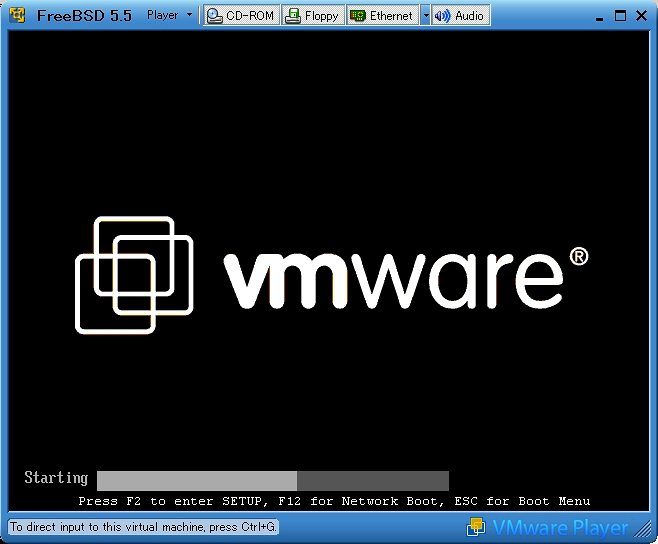Click the Ethernet network card icon
Screen dimensions: 658x544
357,16
